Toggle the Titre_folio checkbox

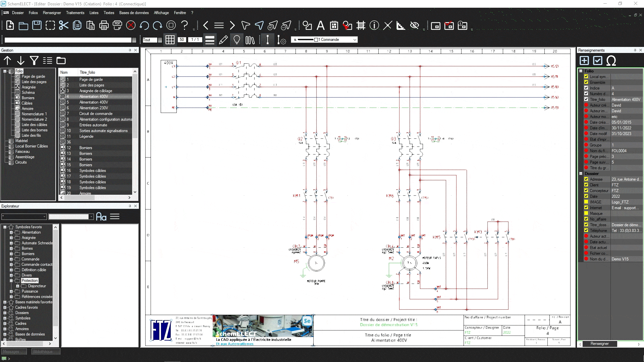click(586, 99)
